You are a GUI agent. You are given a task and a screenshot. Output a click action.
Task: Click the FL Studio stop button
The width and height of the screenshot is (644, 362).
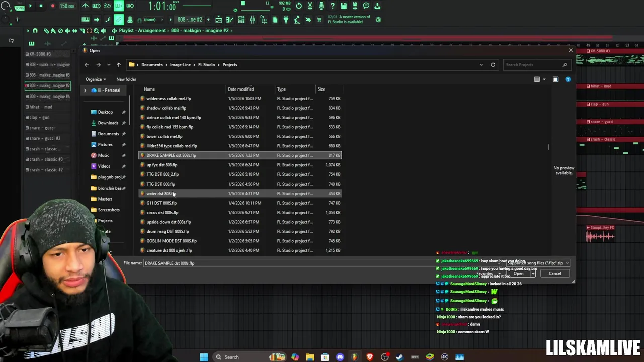point(41,6)
